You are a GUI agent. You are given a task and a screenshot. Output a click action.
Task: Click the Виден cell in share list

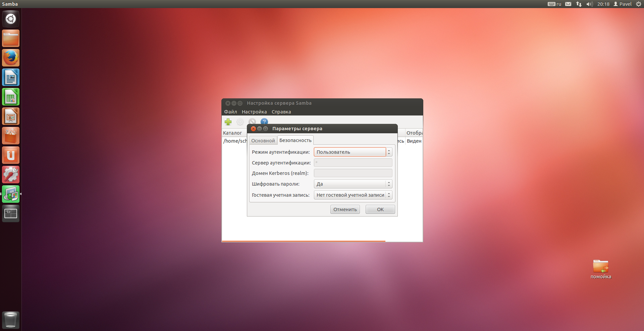[x=414, y=141]
